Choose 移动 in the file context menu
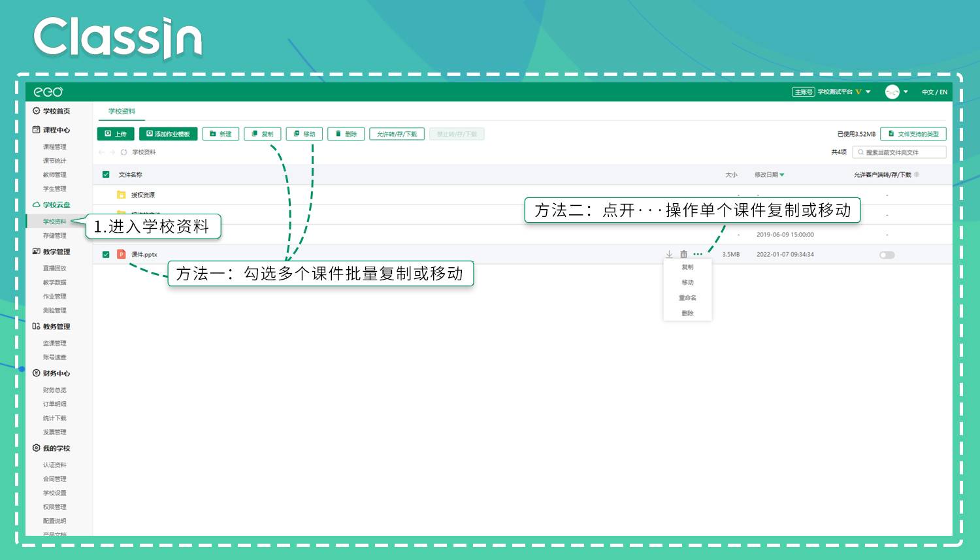This screenshot has height=560, width=980. [687, 283]
